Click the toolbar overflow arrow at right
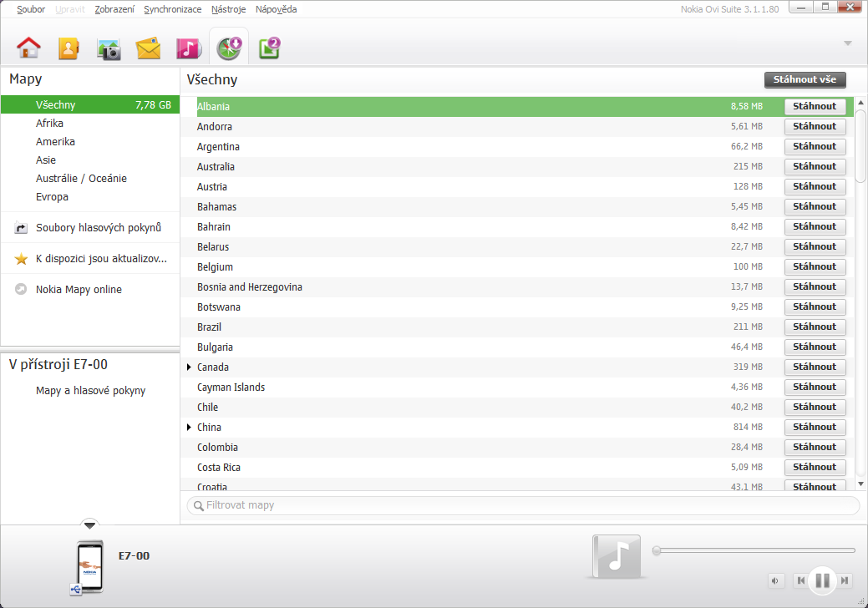The image size is (868, 608). 847,43
